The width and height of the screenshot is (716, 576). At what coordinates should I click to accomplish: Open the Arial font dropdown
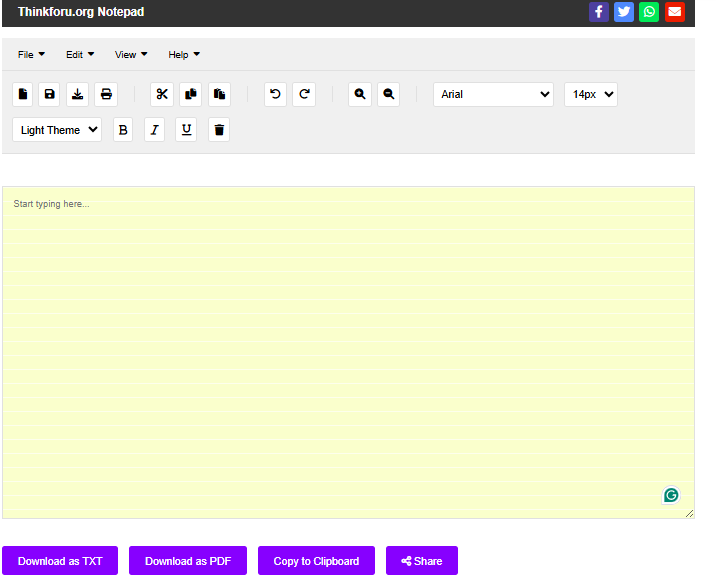493,94
